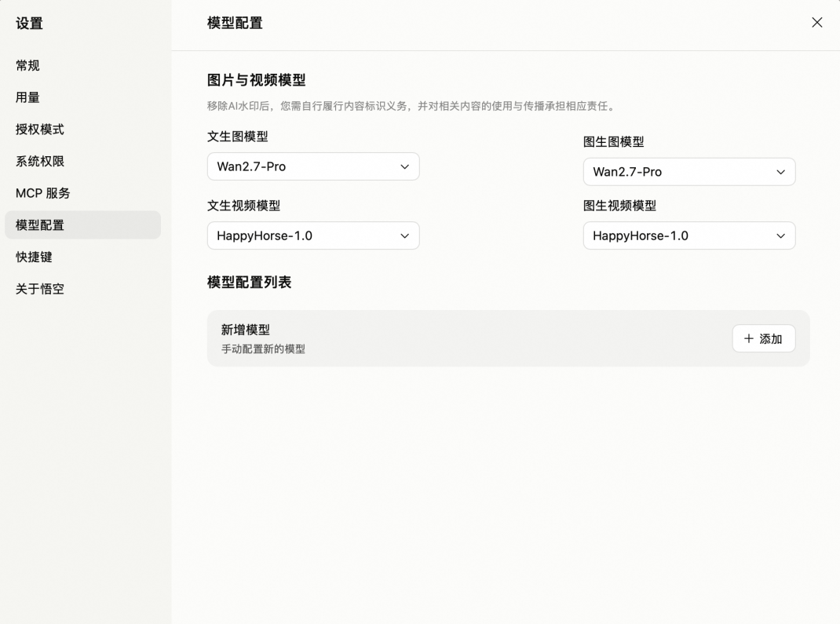Open 系统权限 settings
This screenshot has width=840, height=624.
click(x=40, y=162)
